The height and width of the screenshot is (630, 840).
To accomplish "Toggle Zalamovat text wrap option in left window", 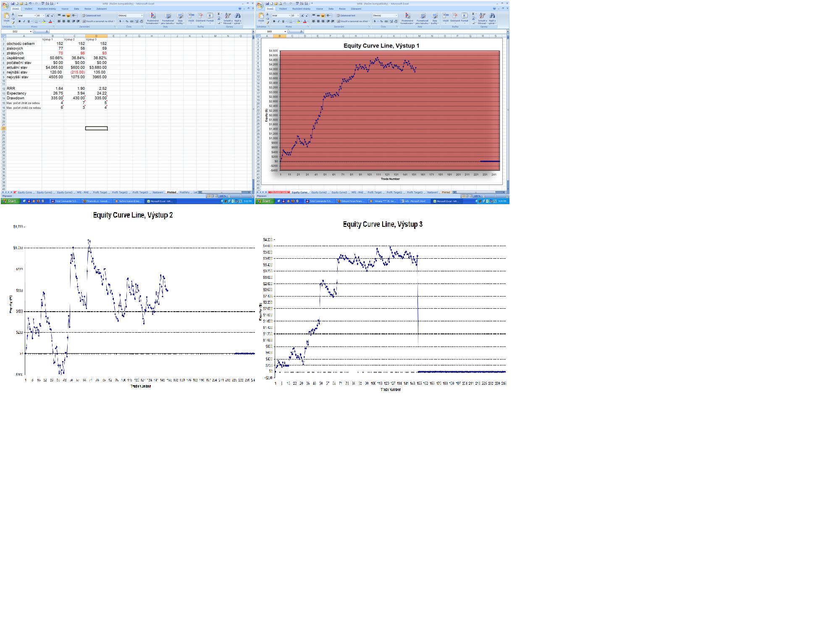I will (92, 16).
